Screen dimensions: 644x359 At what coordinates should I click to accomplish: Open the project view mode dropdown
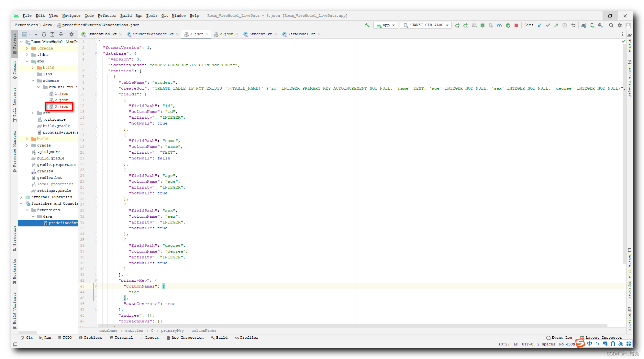(x=30, y=34)
